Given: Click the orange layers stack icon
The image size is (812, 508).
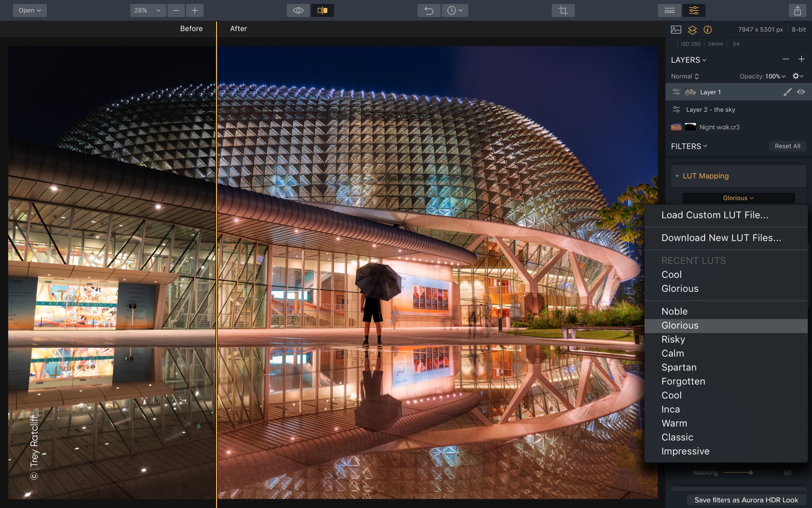Looking at the screenshot, I should click(x=692, y=30).
